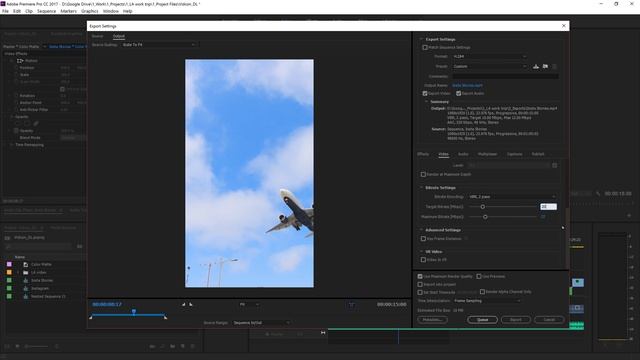Close the Export Settings dialog
The height and width of the screenshot is (360, 640).
[x=564, y=26]
